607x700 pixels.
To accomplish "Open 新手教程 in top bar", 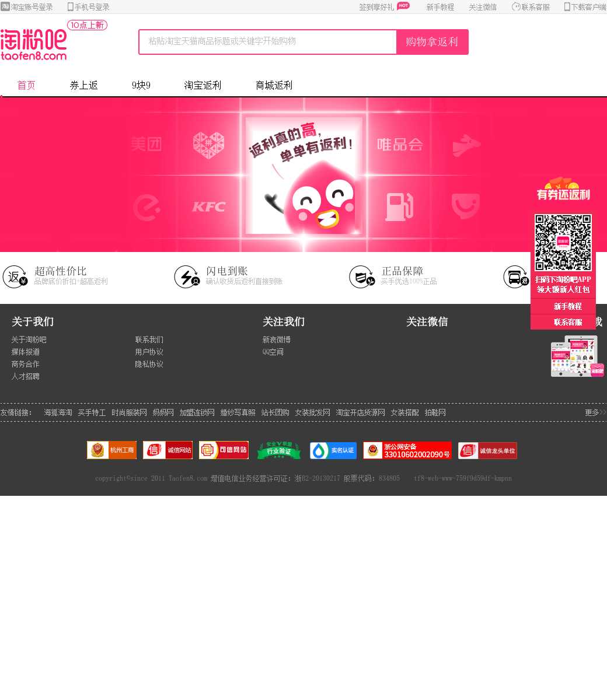I will pyautogui.click(x=440, y=7).
